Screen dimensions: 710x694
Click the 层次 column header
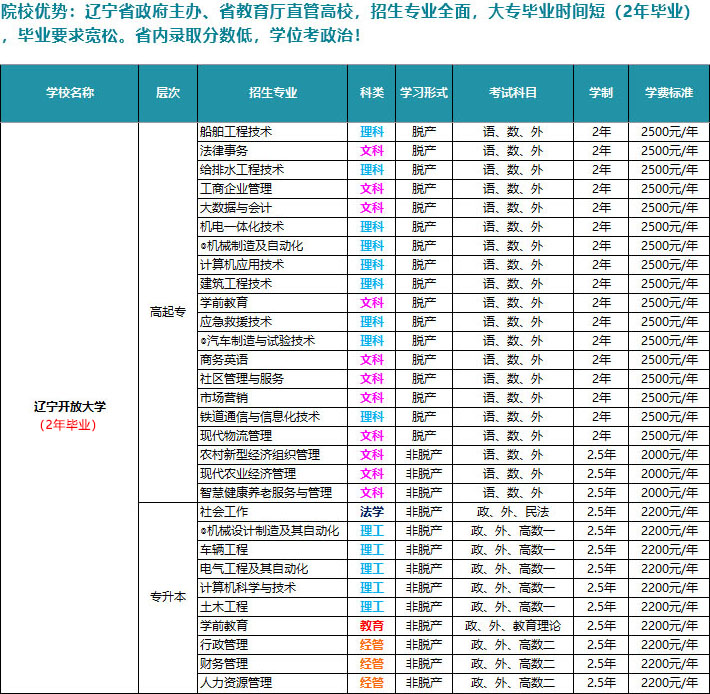pyautogui.click(x=168, y=93)
